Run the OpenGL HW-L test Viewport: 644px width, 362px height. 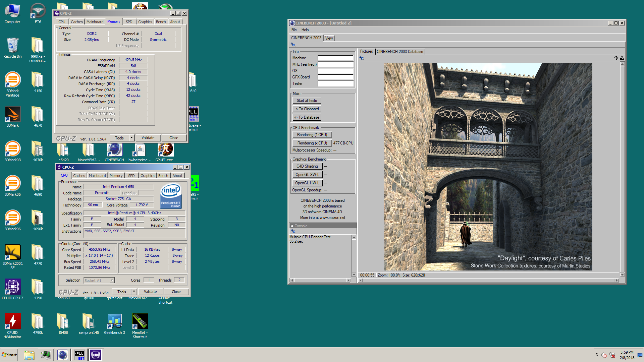[x=308, y=183]
